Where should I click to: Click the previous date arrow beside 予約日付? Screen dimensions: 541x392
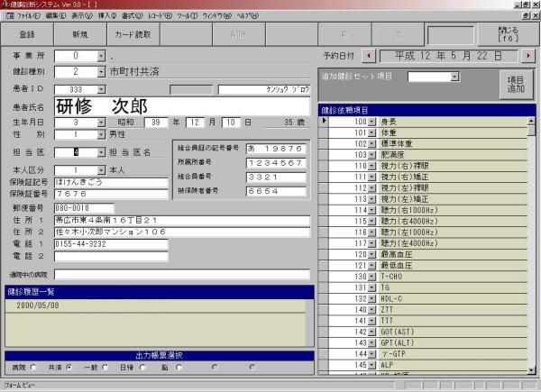click(369, 56)
